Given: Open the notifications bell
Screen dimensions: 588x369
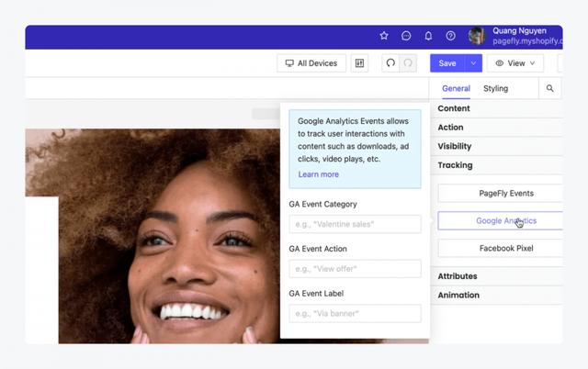Looking at the screenshot, I should 428,36.
